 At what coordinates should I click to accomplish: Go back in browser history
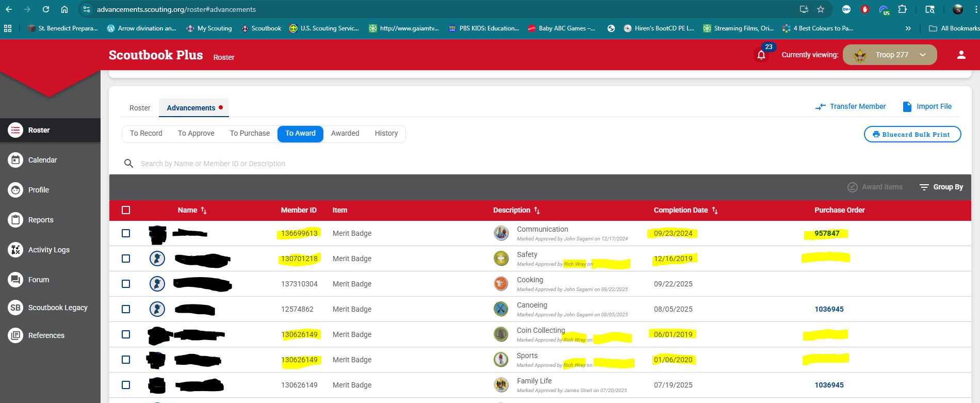tap(9, 9)
